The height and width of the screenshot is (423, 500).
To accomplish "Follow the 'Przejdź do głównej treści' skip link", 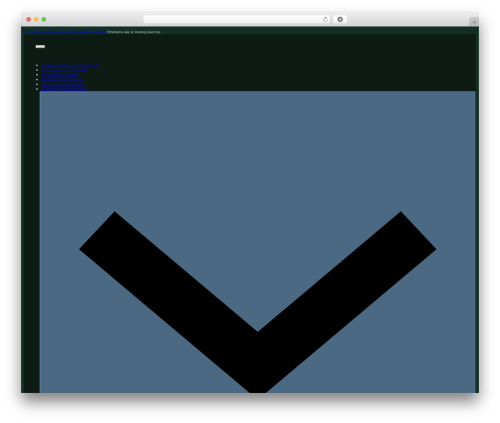I will tap(49, 32).
